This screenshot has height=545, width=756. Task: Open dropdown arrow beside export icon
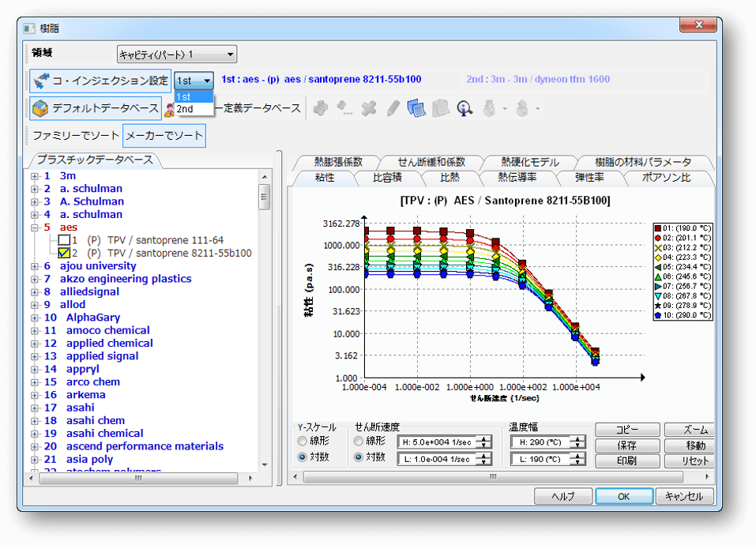tap(538, 109)
